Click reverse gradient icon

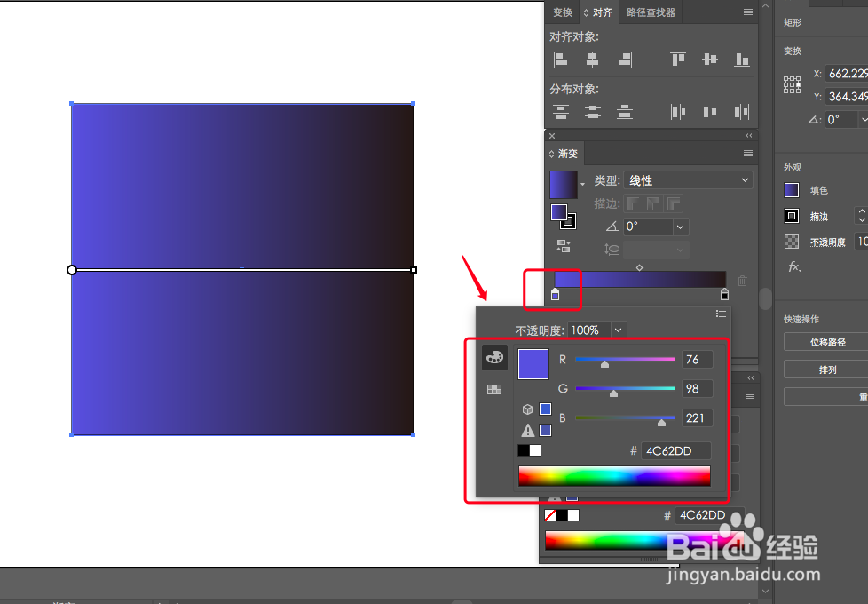[x=564, y=246]
